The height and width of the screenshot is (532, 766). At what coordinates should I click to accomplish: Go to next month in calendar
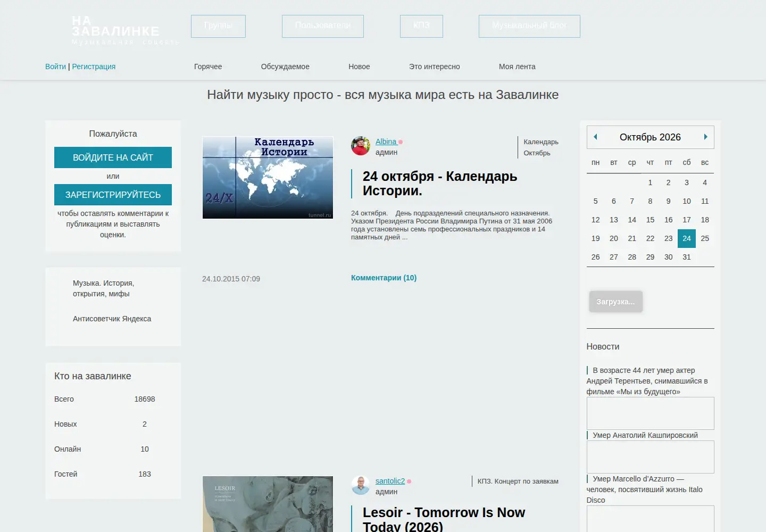tap(705, 137)
